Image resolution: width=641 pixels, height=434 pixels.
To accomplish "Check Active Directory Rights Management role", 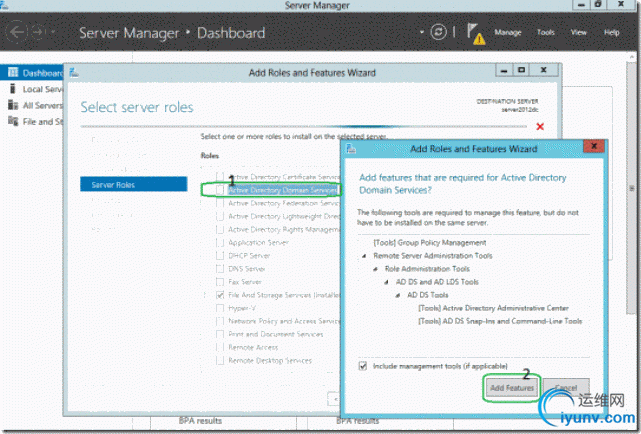I will (x=220, y=229).
